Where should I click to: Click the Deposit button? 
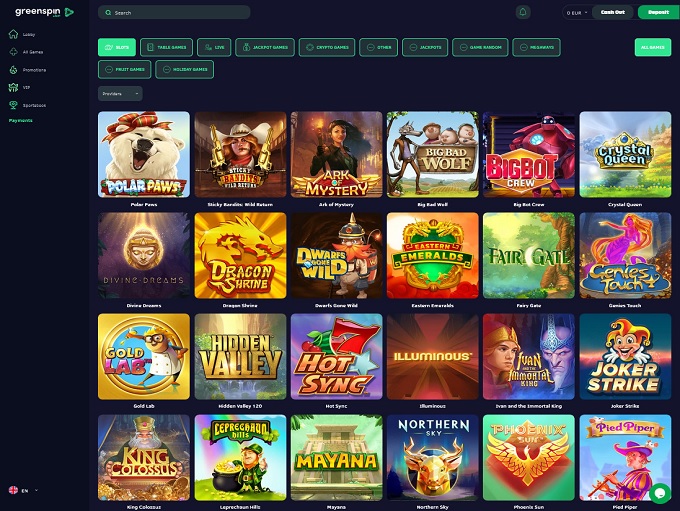(658, 12)
